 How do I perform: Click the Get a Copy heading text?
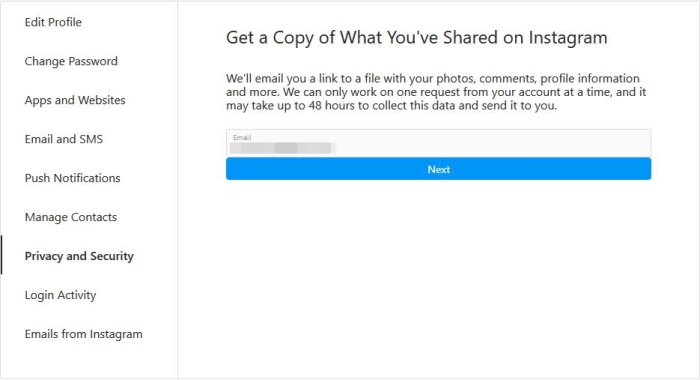coord(417,38)
